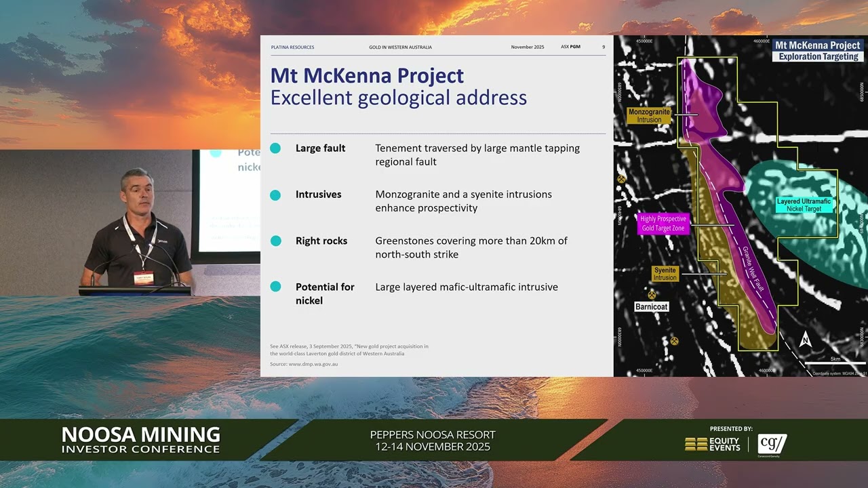
Task: Click the 'Large fault' heading
Action: (320, 148)
